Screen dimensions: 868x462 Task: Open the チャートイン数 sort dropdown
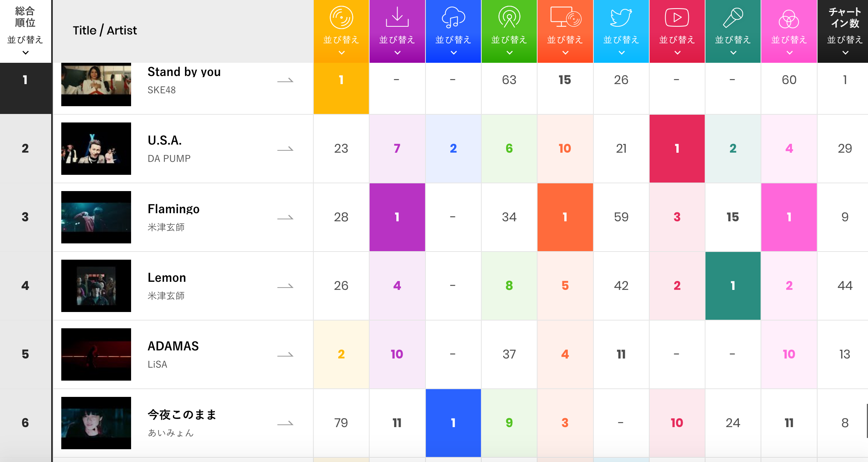[x=846, y=53]
